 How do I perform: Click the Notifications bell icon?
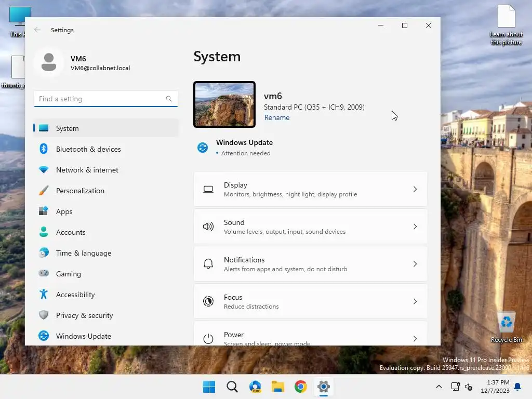(x=208, y=264)
